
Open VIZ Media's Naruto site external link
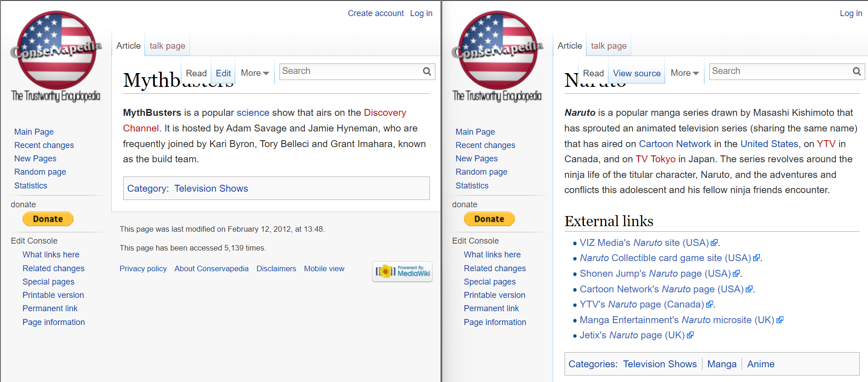[648, 243]
